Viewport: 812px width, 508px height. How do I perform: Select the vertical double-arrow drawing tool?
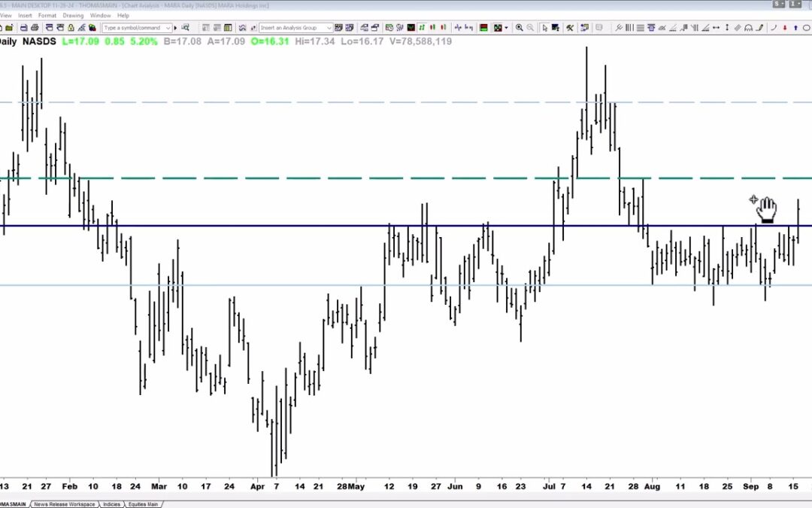[x=727, y=28]
